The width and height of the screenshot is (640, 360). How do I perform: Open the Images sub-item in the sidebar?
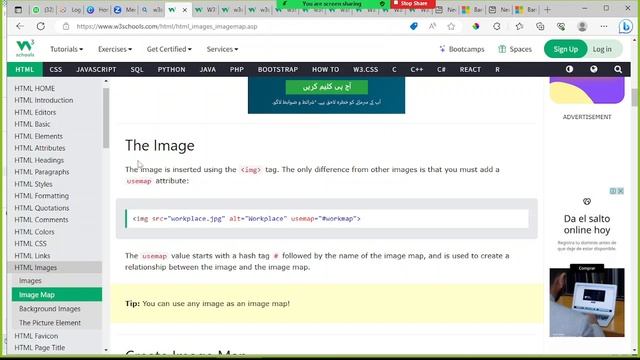tap(30, 280)
